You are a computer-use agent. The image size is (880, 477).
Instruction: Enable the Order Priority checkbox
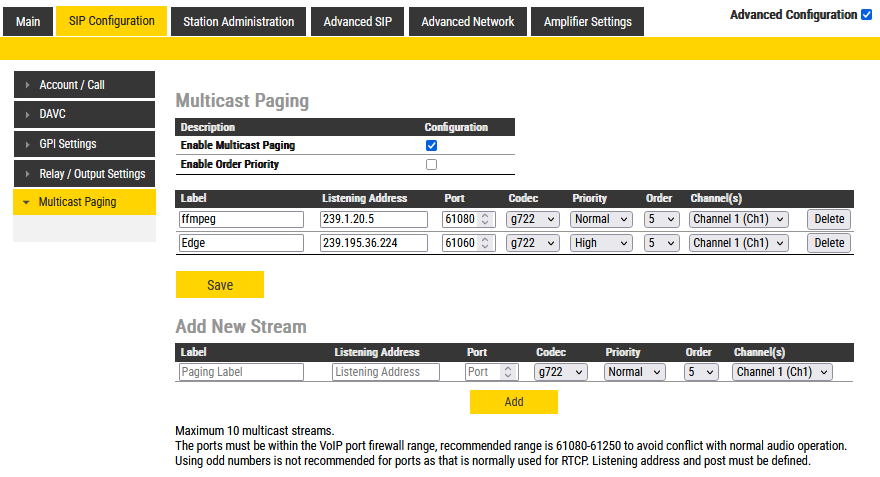point(432,164)
